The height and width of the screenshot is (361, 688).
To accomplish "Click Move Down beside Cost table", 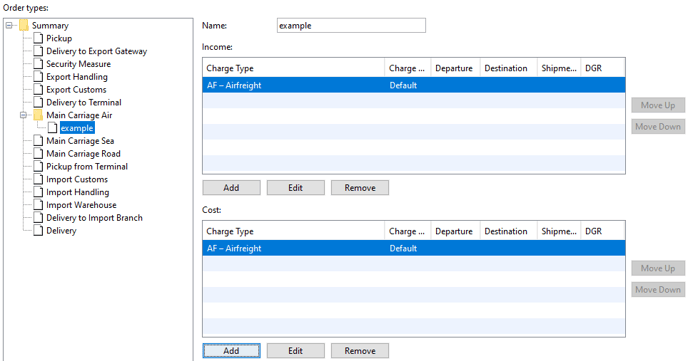I will coord(658,290).
